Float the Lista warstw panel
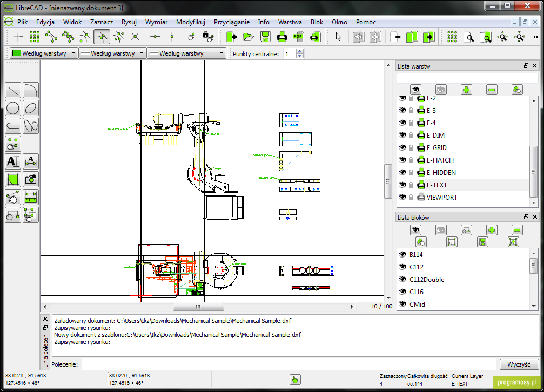The height and width of the screenshot is (392, 544). tap(526, 65)
